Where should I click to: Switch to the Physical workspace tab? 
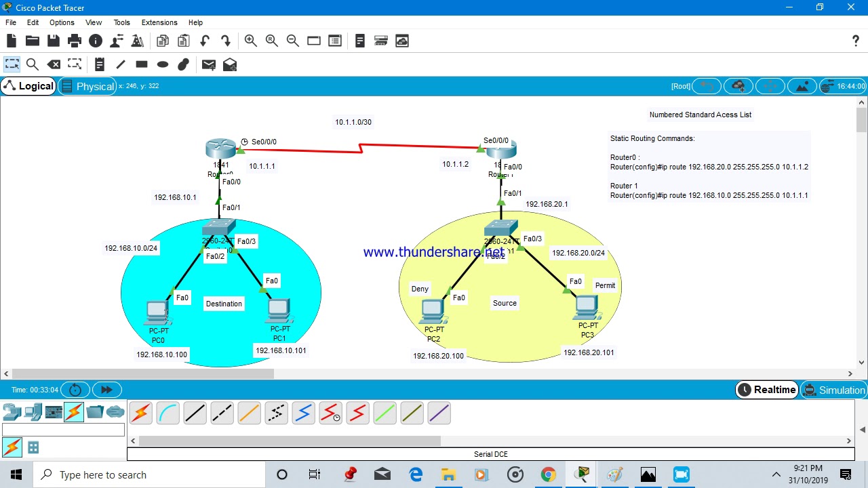coord(87,86)
